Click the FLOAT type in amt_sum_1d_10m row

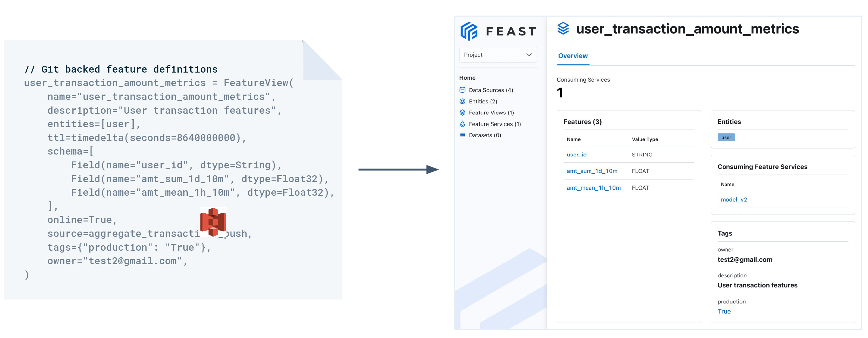[640, 171]
